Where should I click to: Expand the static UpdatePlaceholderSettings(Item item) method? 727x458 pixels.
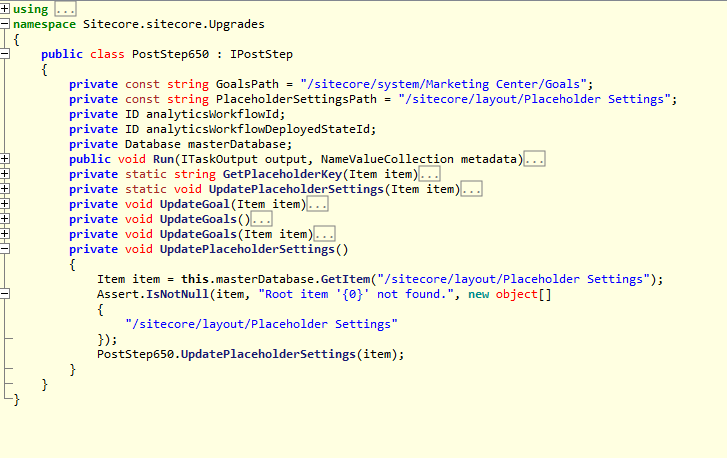tap(5, 189)
